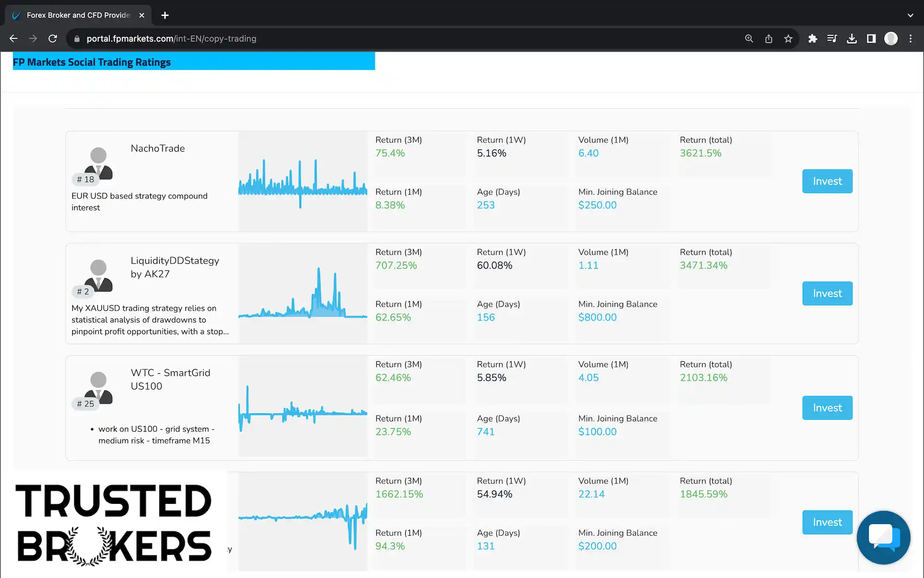
Task: Invest in NachoTrade strategy
Action: (x=827, y=181)
